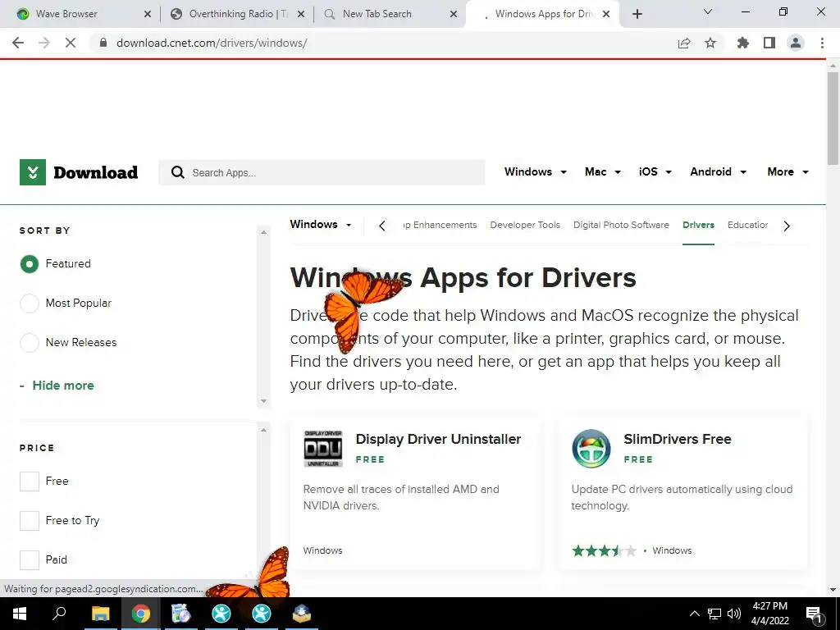Close the Overthinking Radio tab
Viewport: 840px width, 630px height.
coord(301,14)
